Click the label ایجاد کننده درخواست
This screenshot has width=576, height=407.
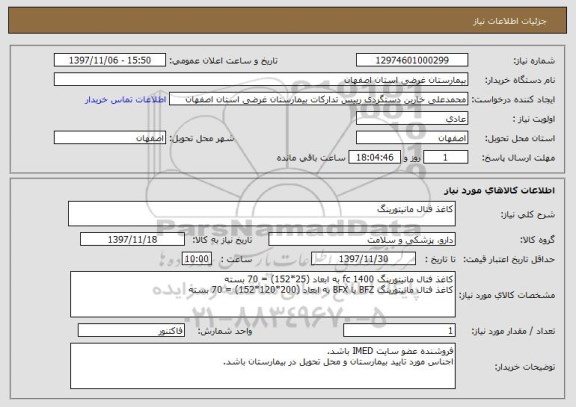click(513, 100)
